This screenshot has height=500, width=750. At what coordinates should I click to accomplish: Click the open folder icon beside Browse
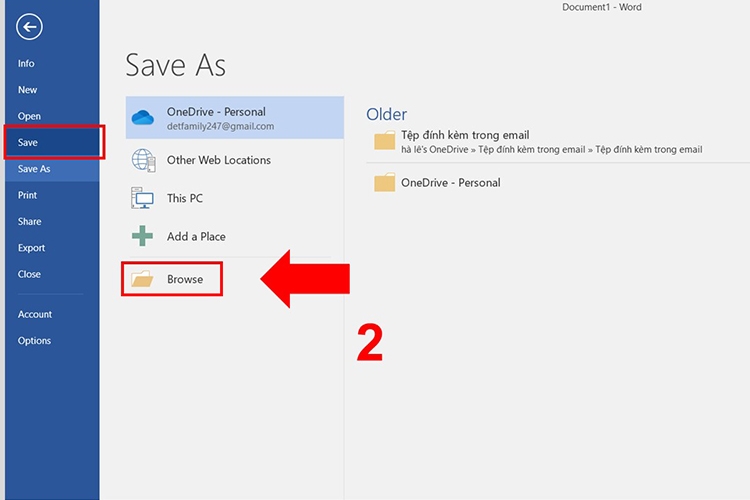click(143, 279)
